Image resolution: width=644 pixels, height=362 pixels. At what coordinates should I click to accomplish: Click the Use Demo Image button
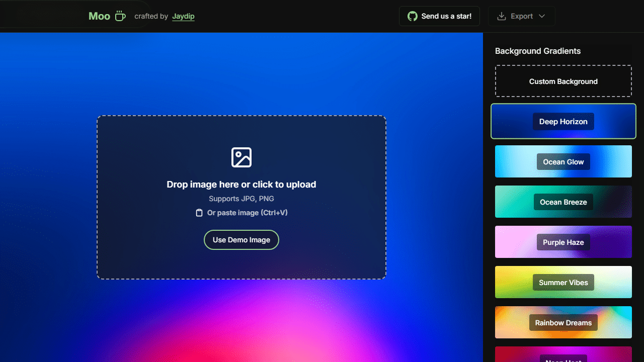pyautogui.click(x=242, y=240)
